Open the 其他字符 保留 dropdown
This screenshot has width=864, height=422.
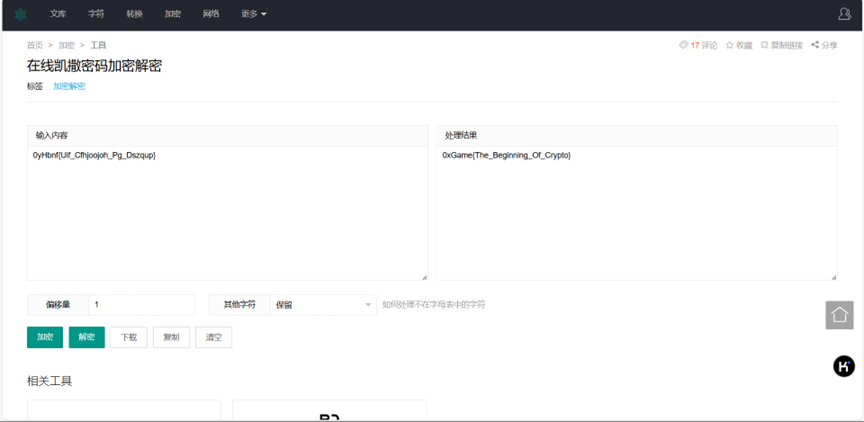coord(323,305)
